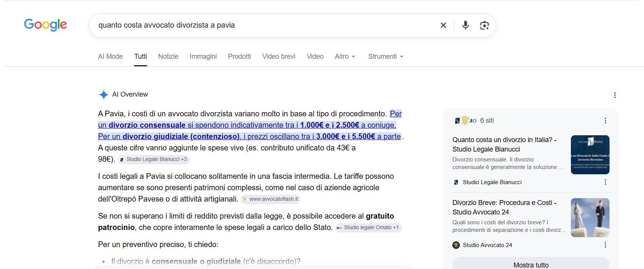This screenshot has width=644, height=269.
Task: Click the stacked site favicons beside 6 siti
Action: pyautogui.click(x=465, y=120)
